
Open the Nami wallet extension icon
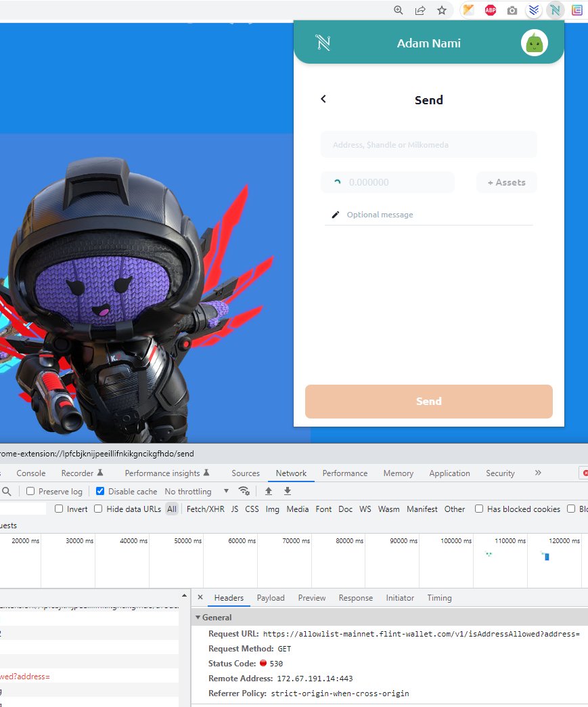point(555,10)
